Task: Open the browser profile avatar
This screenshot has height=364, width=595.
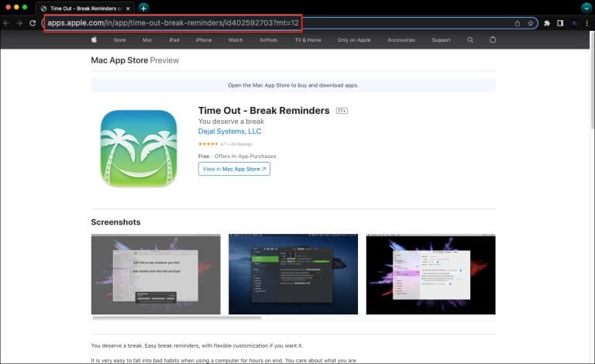Action: point(574,23)
